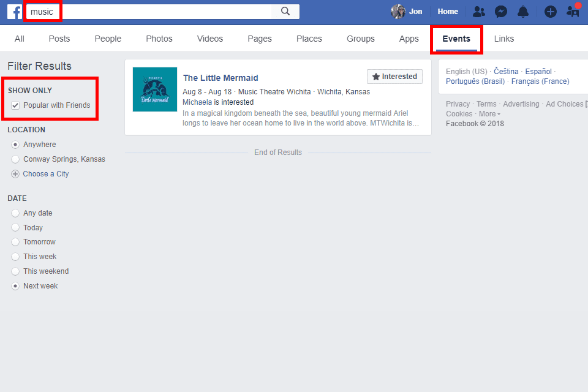Click the search magnifying glass button
The width and height of the screenshot is (588, 392).
click(285, 12)
